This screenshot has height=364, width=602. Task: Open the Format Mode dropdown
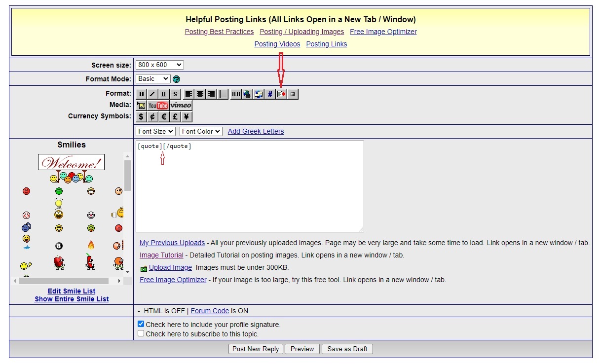click(153, 79)
